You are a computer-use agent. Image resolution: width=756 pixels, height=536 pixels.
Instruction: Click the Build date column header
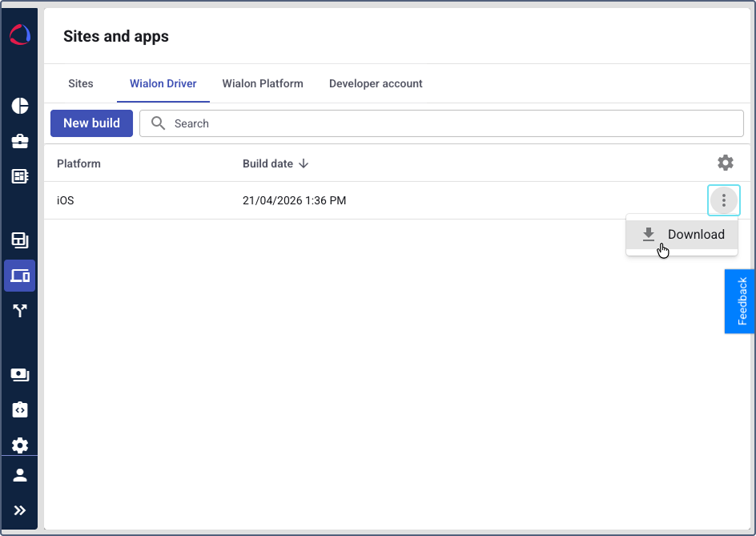pyautogui.click(x=267, y=163)
